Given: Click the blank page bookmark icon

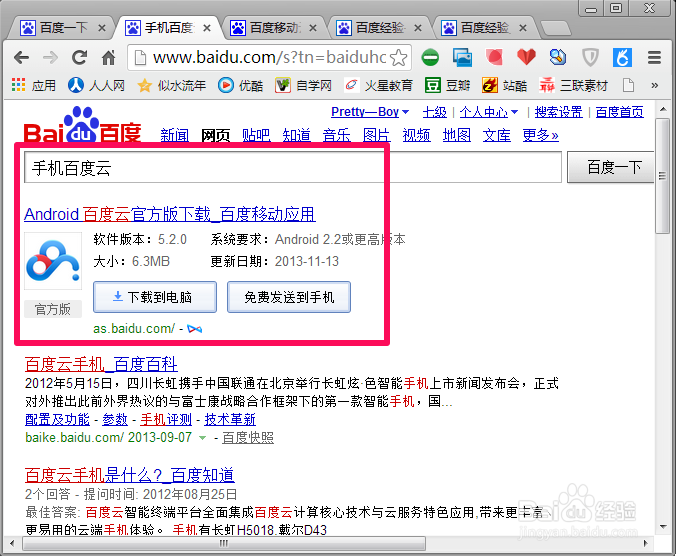Looking at the screenshot, I should point(628,85).
